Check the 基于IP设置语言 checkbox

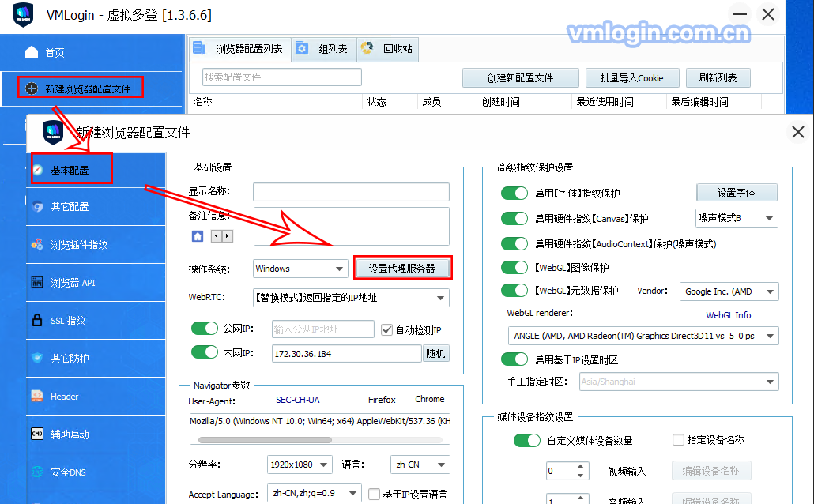[374, 495]
